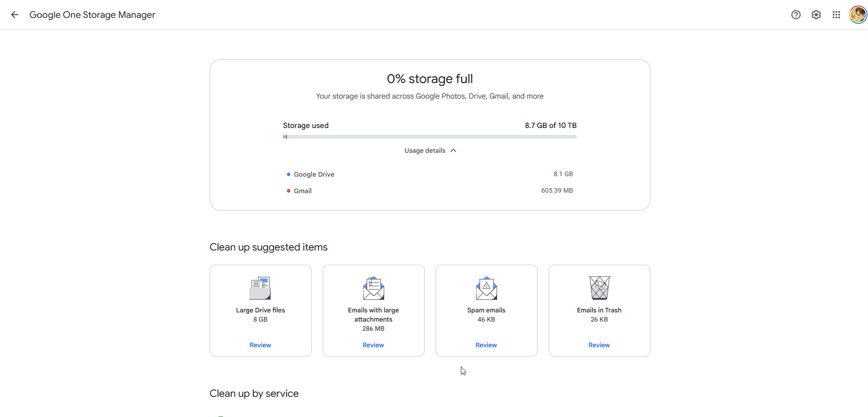This screenshot has height=417, width=868.
Task: Review Emails in Trash
Action: click(599, 345)
